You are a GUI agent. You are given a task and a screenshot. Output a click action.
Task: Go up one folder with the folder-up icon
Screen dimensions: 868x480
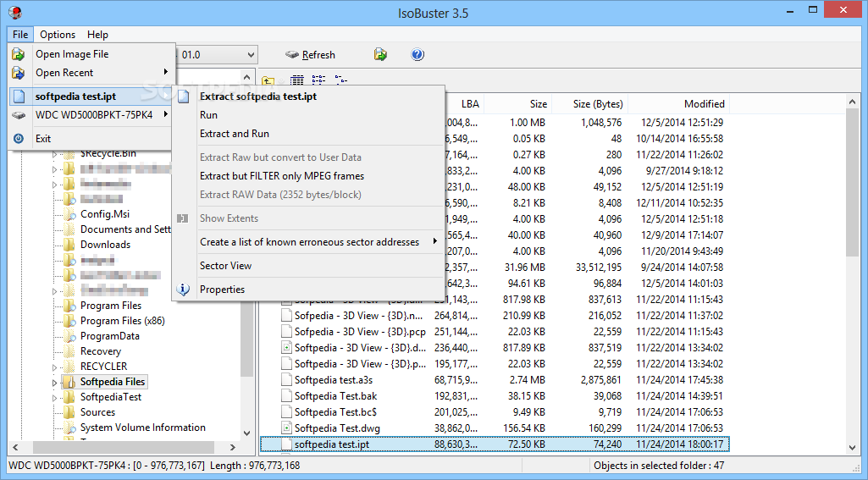(x=268, y=80)
